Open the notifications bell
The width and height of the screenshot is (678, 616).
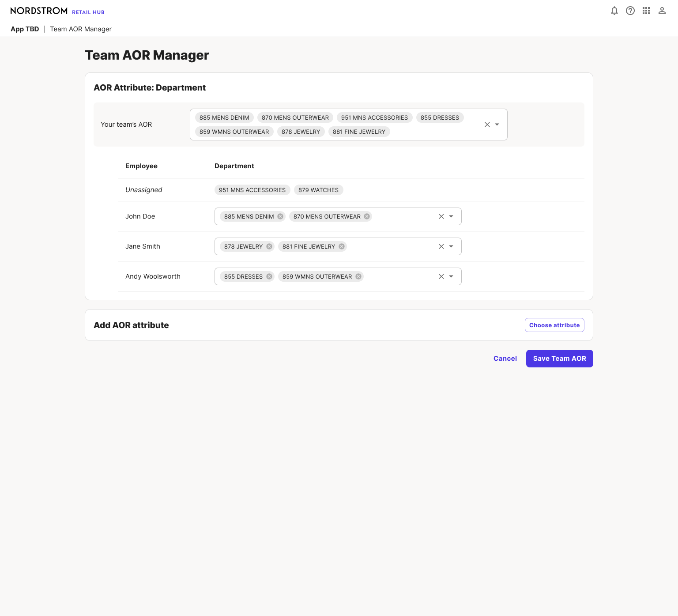pos(614,11)
